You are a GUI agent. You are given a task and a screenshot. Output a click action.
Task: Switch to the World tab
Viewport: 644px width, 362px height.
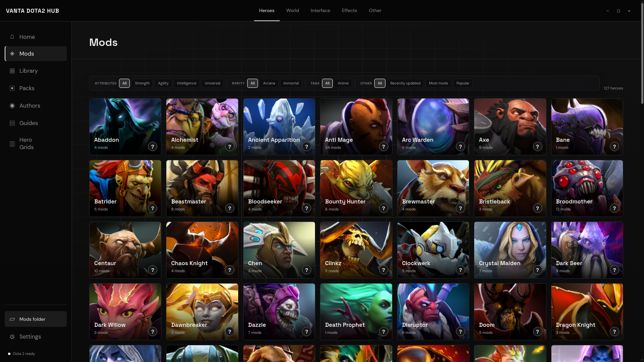[292, 10]
